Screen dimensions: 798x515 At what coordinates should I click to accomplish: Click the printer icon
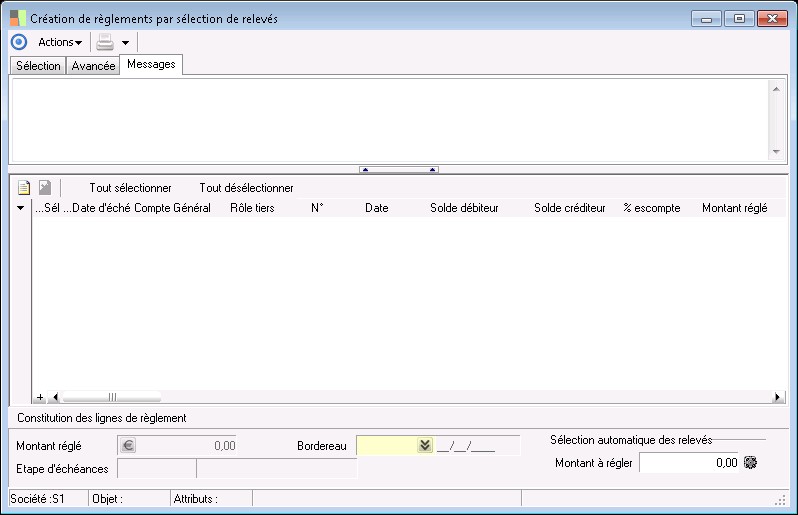click(105, 42)
